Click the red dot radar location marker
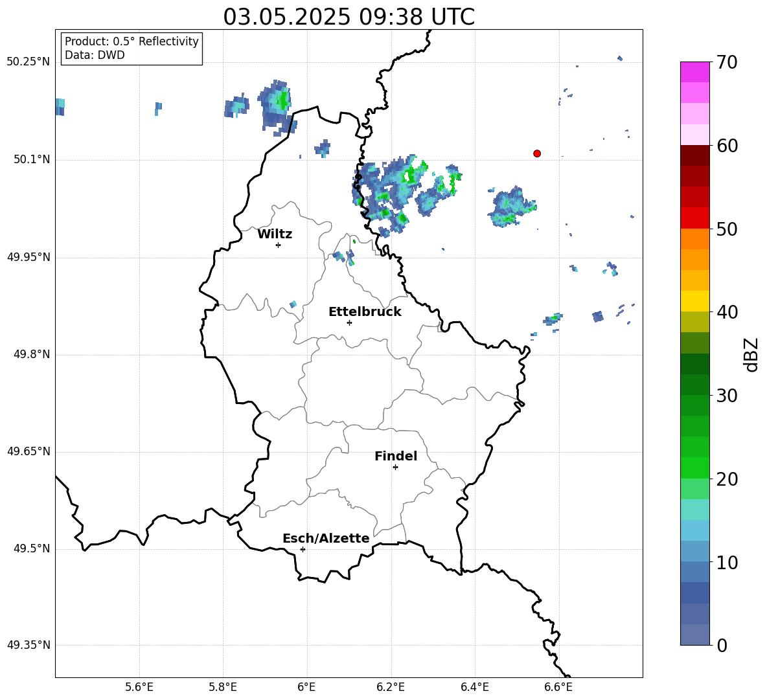Viewport: 767px width, 700px height. (x=537, y=153)
